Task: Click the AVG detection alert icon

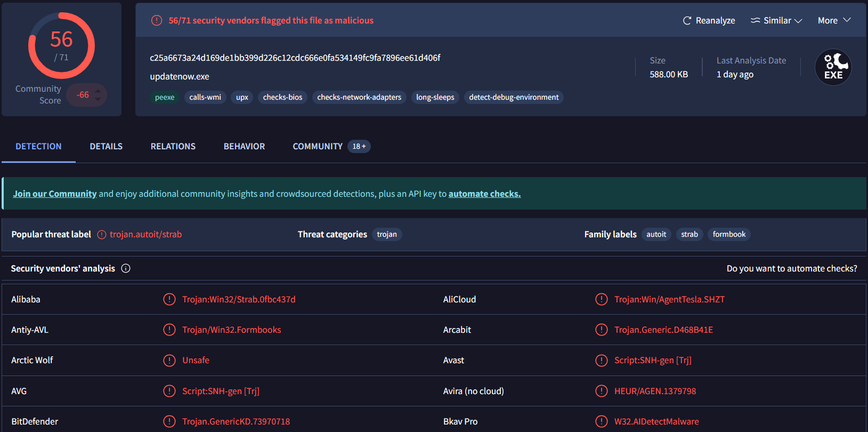Action: pyautogui.click(x=169, y=391)
